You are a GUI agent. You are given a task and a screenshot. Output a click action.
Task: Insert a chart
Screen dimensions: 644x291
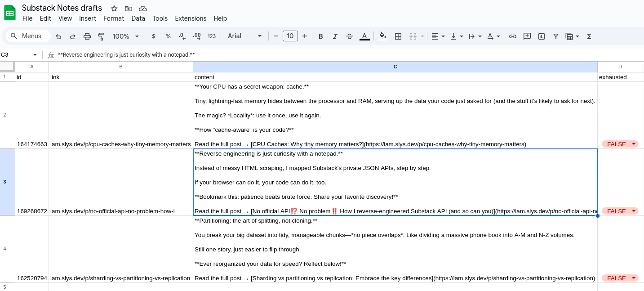[542, 36]
